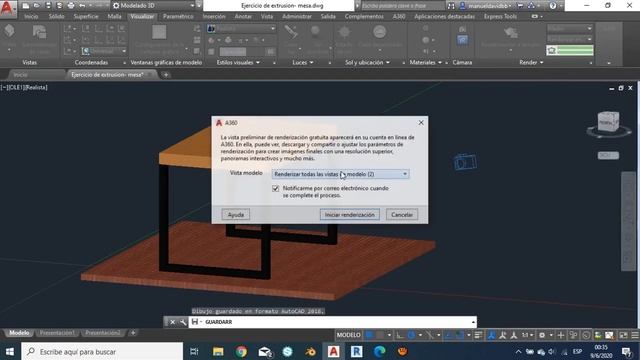The width and height of the screenshot is (640, 360).
Task: Close the command line with X
Action: 172,322
